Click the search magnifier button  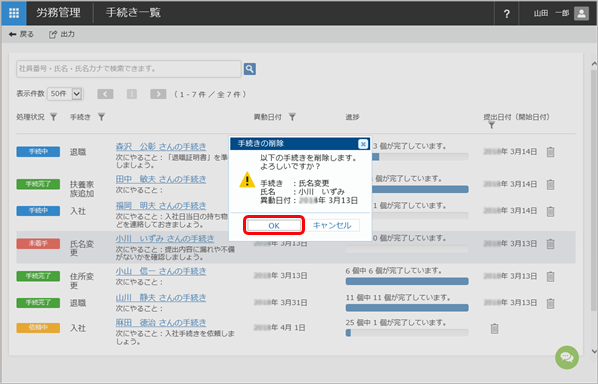pyautogui.click(x=250, y=69)
